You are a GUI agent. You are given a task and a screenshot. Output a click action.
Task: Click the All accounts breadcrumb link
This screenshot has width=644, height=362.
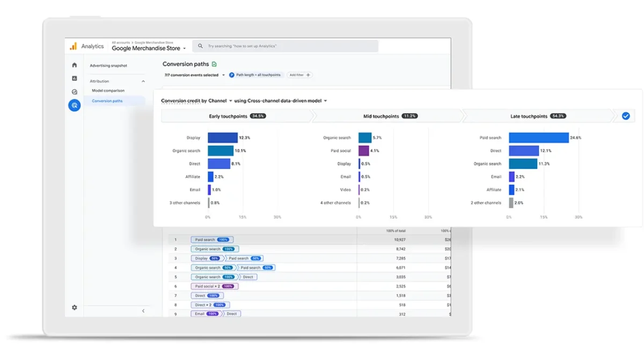[x=121, y=42]
